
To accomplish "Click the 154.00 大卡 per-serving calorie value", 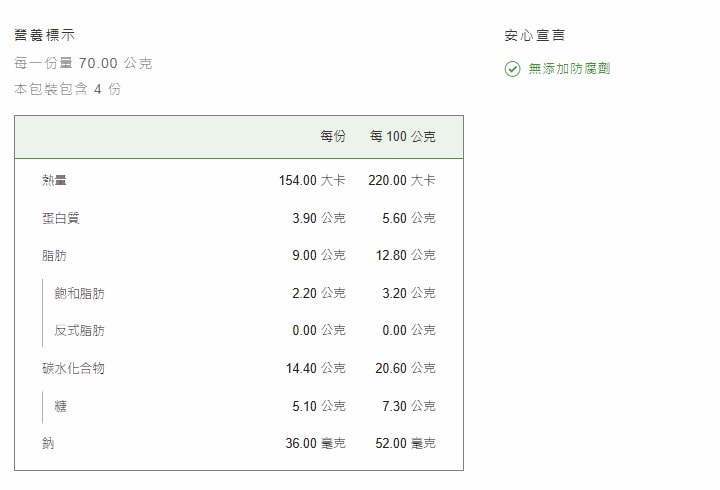I will [312, 181].
